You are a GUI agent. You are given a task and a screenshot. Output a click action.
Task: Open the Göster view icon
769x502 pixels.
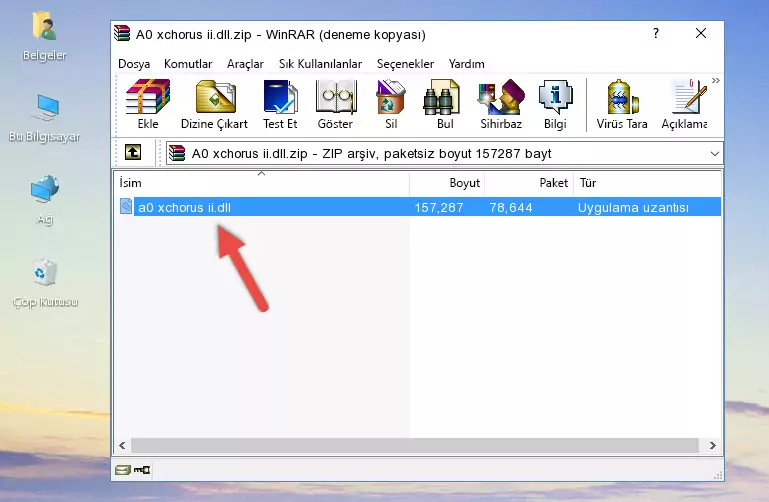click(335, 104)
